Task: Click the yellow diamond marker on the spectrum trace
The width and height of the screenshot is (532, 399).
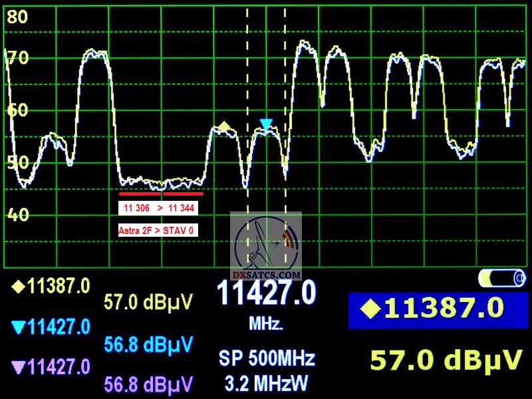Action: tap(225, 126)
